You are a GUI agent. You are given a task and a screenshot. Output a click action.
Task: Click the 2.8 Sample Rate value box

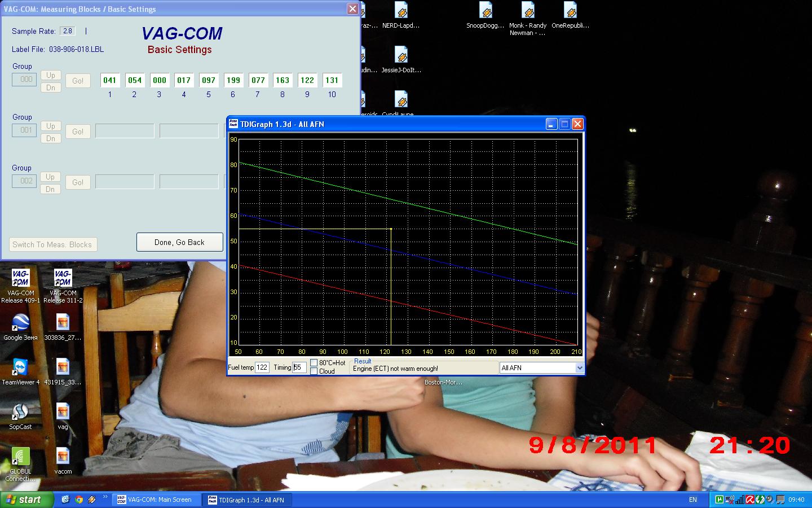pos(68,31)
